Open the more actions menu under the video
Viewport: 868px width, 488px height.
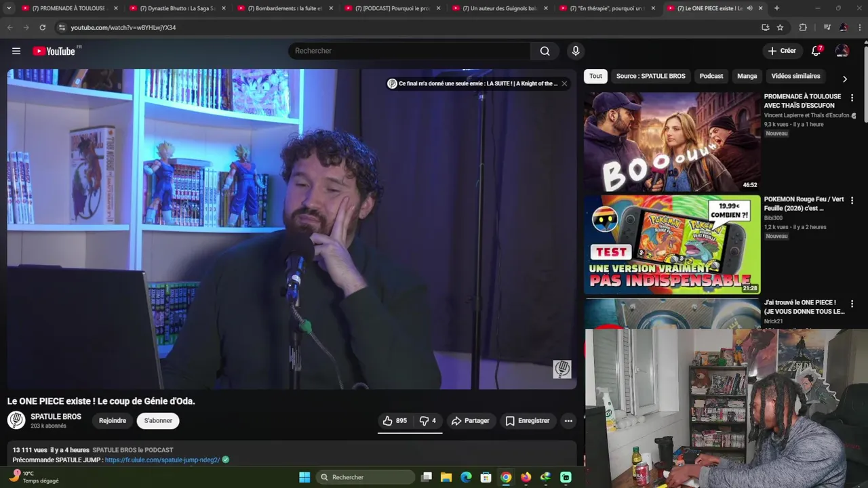click(x=568, y=421)
